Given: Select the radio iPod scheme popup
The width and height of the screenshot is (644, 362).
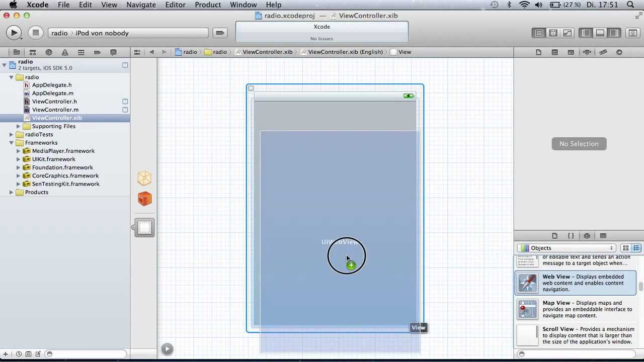Looking at the screenshot, I should (128, 33).
